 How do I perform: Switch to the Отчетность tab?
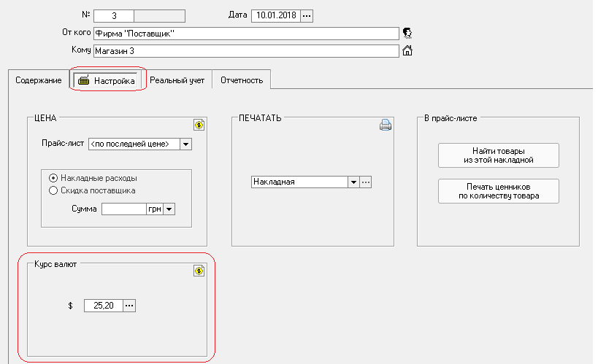coord(241,80)
